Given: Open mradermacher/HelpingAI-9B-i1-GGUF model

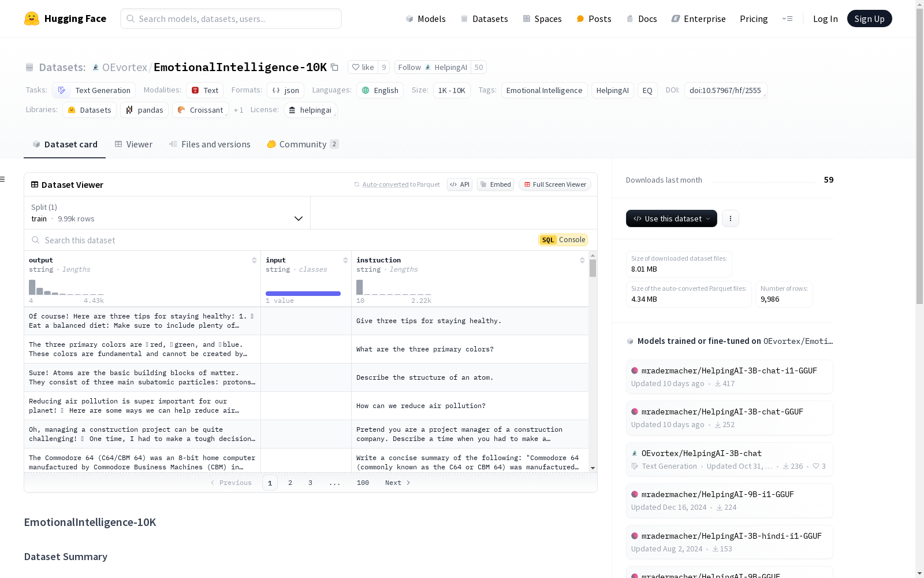Looking at the screenshot, I should [x=729, y=500].
